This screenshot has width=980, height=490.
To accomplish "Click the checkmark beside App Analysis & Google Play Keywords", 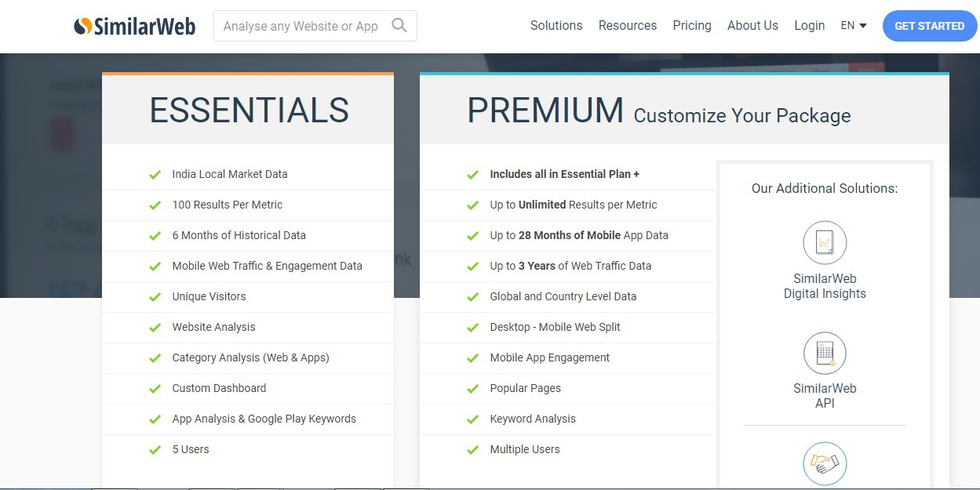I will coord(155,419).
